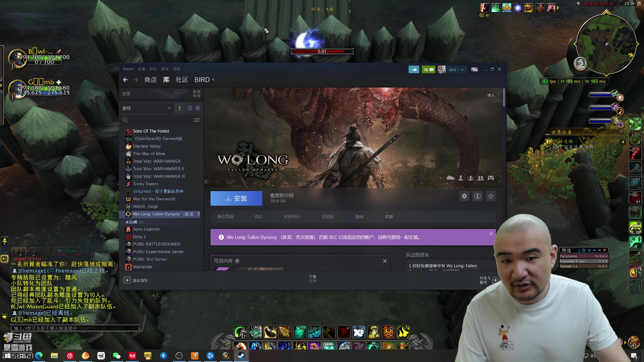644x362 pixels.
Task: Open the DLC link
Action: (x=259, y=217)
